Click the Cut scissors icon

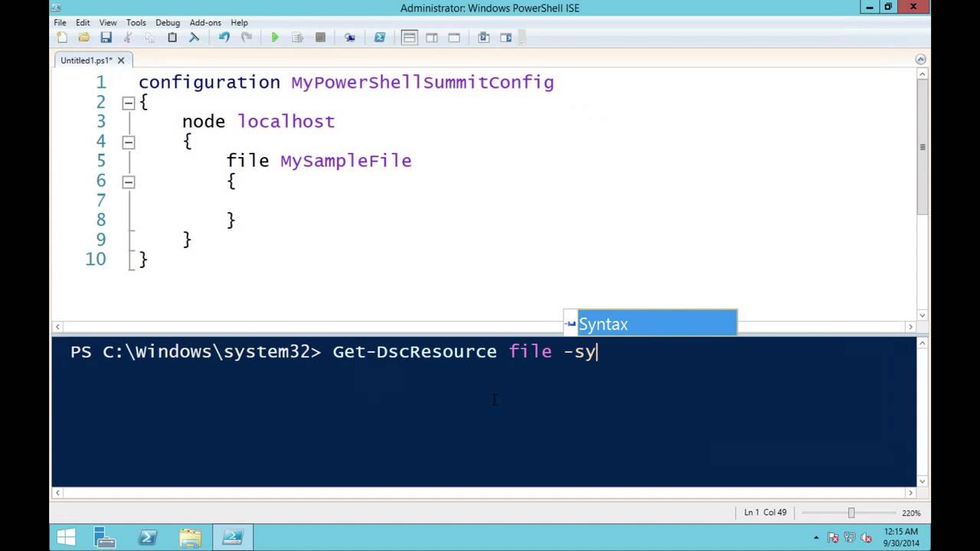click(x=128, y=37)
